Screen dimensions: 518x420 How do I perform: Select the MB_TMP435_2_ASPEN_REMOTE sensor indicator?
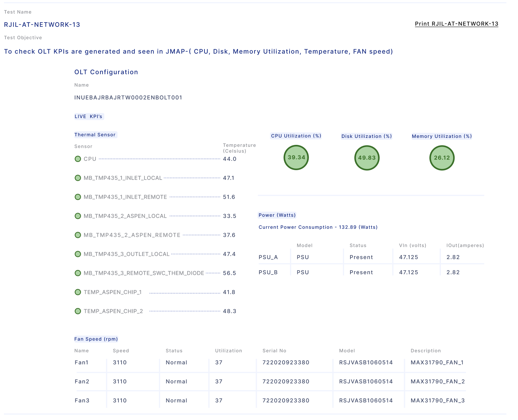pyautogui.click(x=78, y=235)
